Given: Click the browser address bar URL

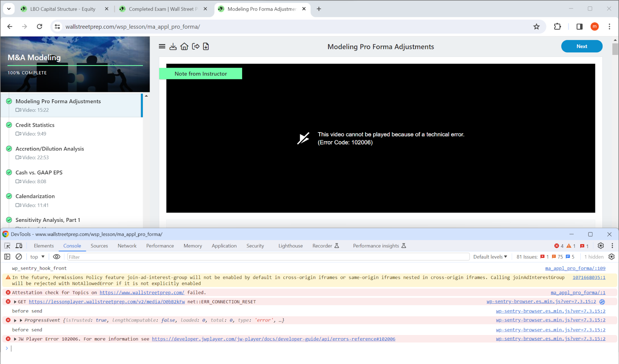Looking at the screenshot, I should click(x=132, y=27).
